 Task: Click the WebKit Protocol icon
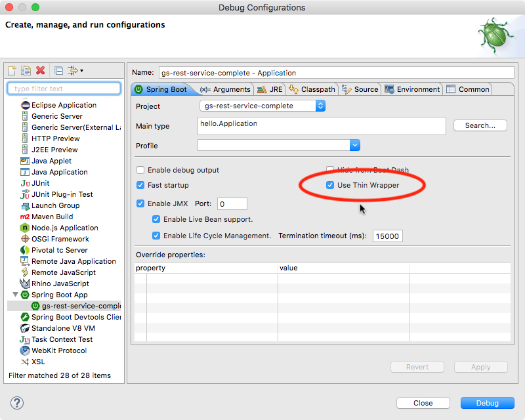point(25,350)
